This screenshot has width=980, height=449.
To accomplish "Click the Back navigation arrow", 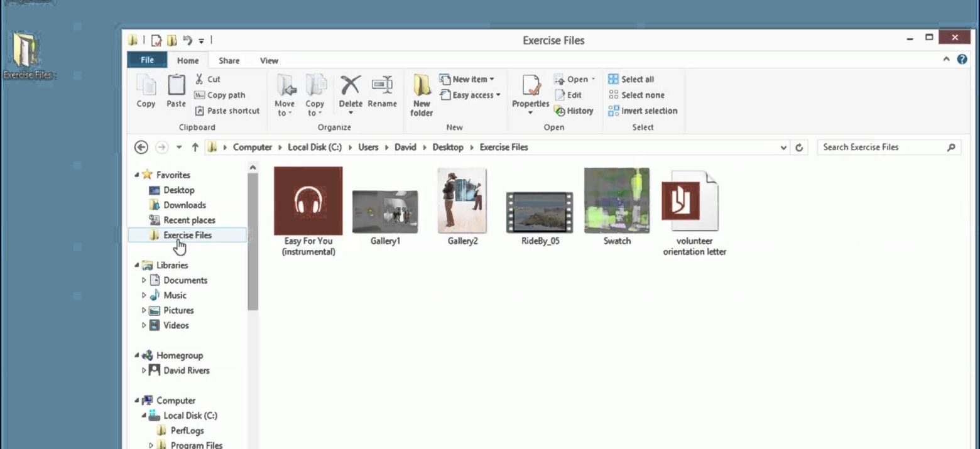I will click(x=141, y=148).
